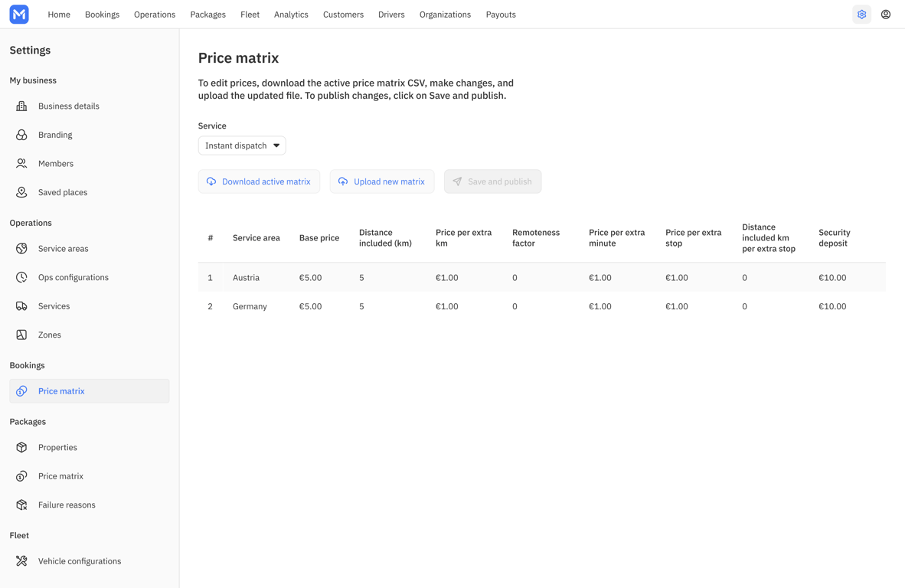Click the Bookings Price matrix coin icon
The height and width of the screenshot is (588, 905).
pyautogui.click(x=21, y=391)
